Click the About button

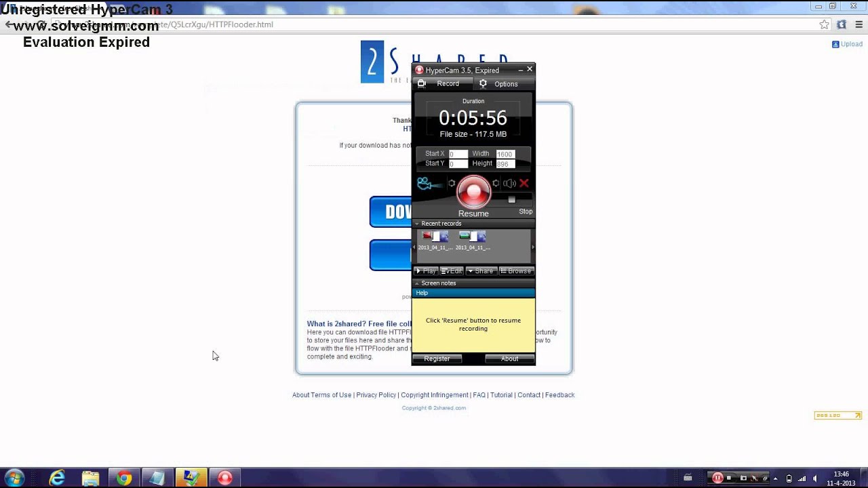pyautogui.click(x=509, y=359)
